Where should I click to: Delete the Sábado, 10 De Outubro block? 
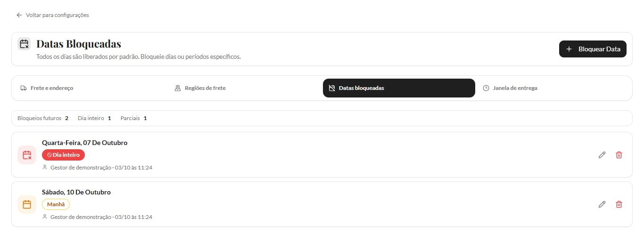click(x=619, y=204)
